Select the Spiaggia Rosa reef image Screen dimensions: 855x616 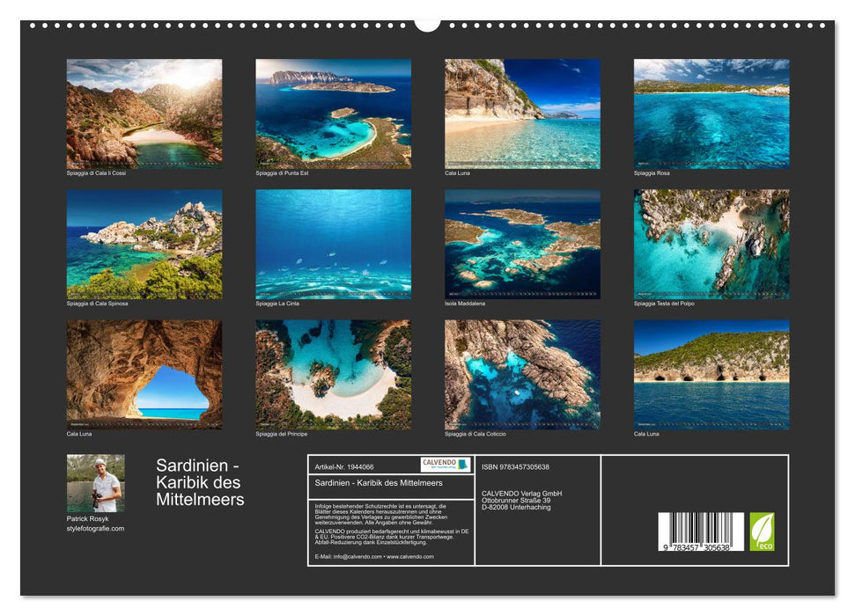pyautogui.click(x=713, y=114)
